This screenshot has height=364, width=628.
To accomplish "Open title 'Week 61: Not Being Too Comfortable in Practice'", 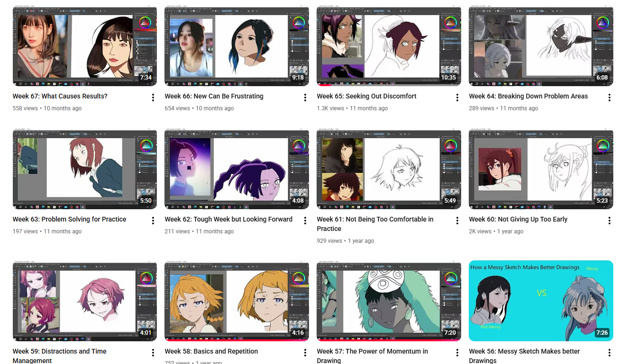I will click(x=375, y=224).
